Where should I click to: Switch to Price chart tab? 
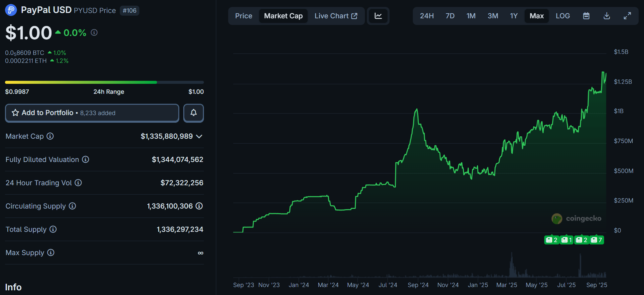(x=243, y=16)
